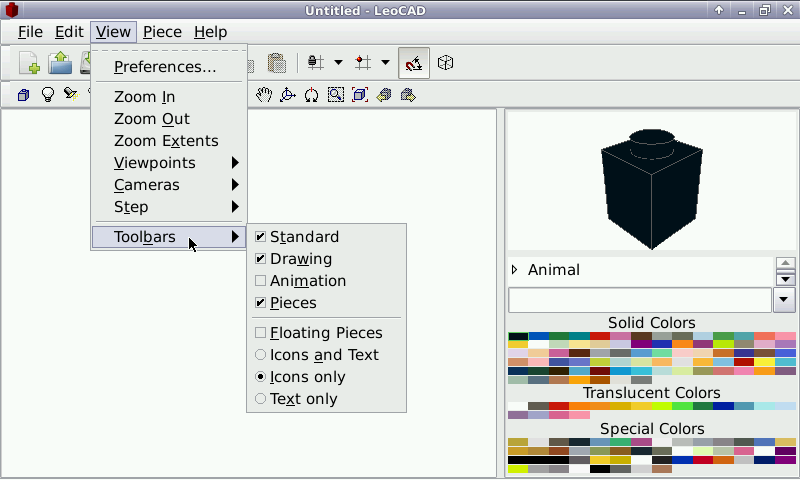The image size is (800, 480).
Task: Click the Paste clipboard toolbar icon
Action: (x=277, y=63)
